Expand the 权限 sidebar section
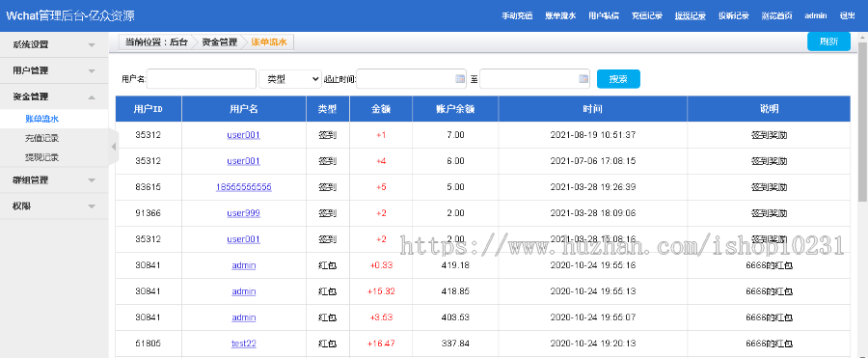 [54, 207]
